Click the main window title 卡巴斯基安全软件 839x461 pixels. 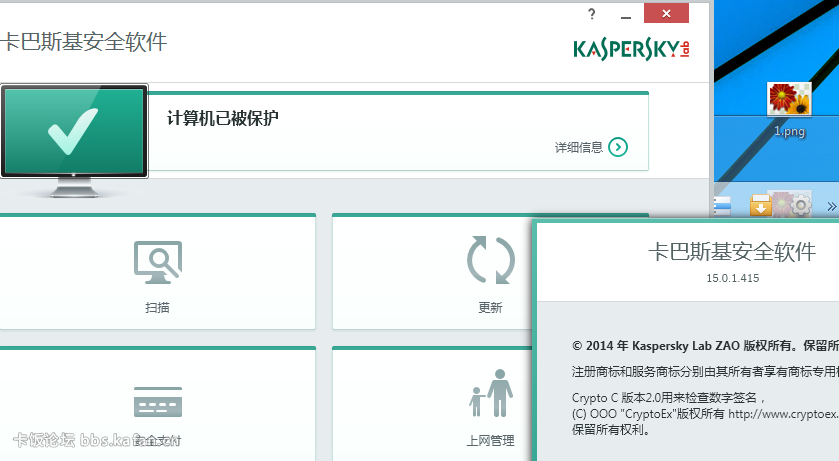tap(84, 42)
